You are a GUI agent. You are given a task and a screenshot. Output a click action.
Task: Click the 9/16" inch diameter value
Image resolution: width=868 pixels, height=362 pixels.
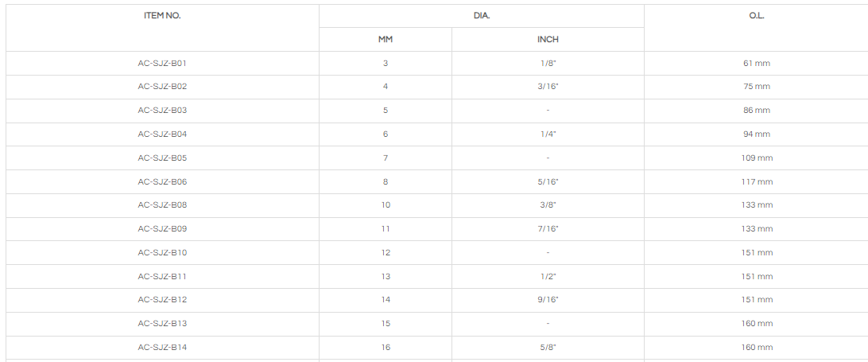tap(548, 299)
